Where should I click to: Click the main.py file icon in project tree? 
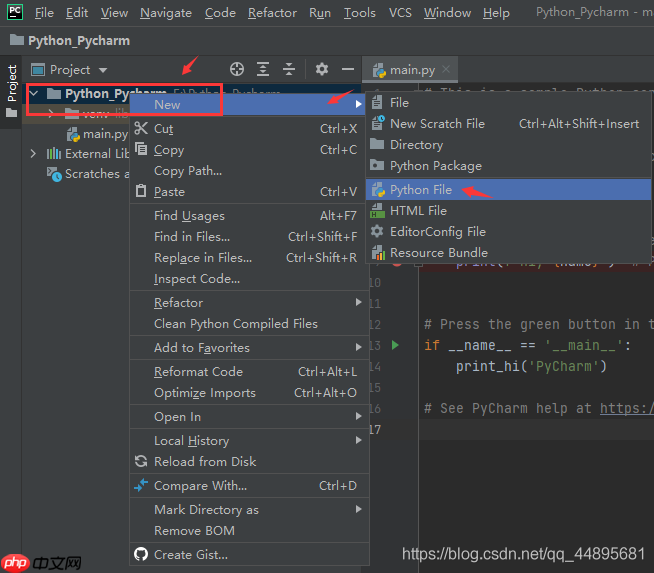pyautogui.click(x=73, y=134)
